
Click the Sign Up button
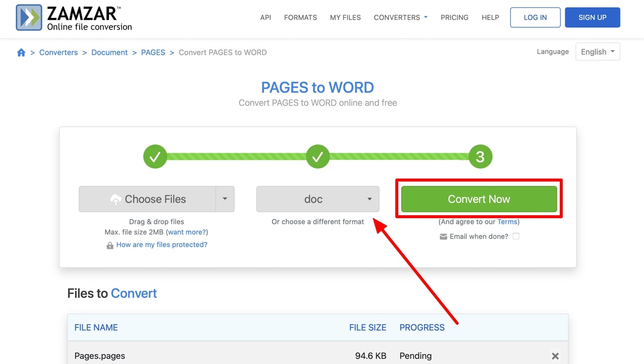592,17
